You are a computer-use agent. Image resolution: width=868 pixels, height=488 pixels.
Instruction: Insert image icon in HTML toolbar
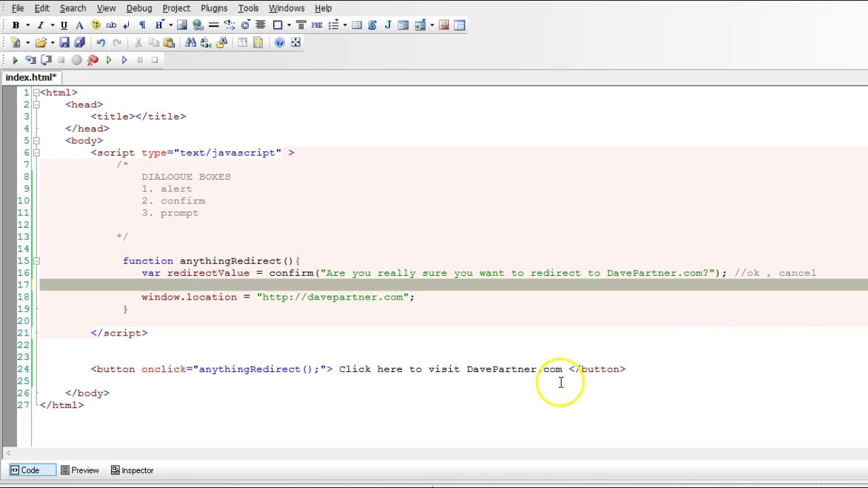[x=182, y=25]
